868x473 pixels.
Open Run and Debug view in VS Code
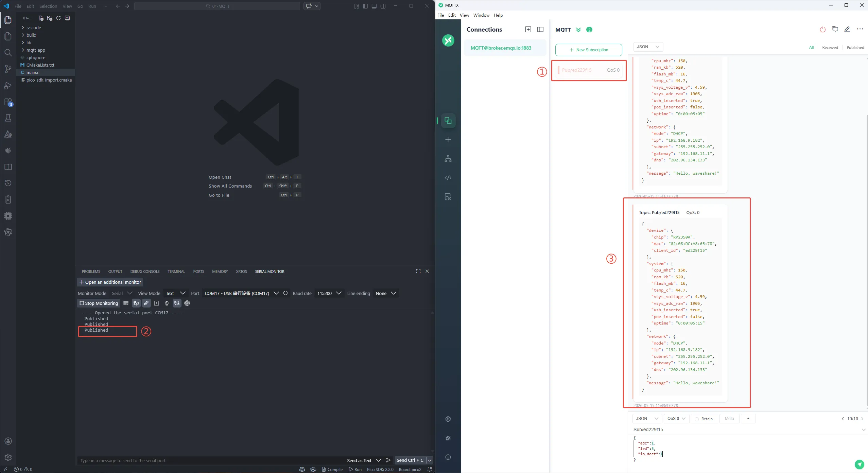[x=8, y=85]
